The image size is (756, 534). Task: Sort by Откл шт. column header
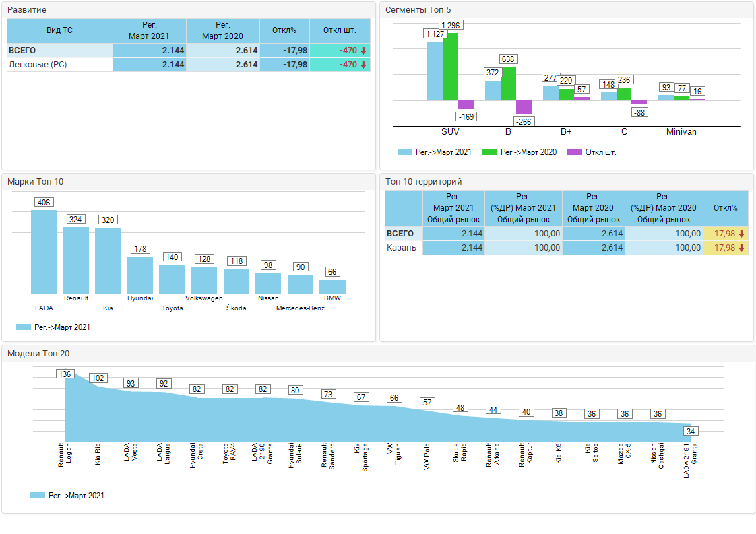[340, 30]
